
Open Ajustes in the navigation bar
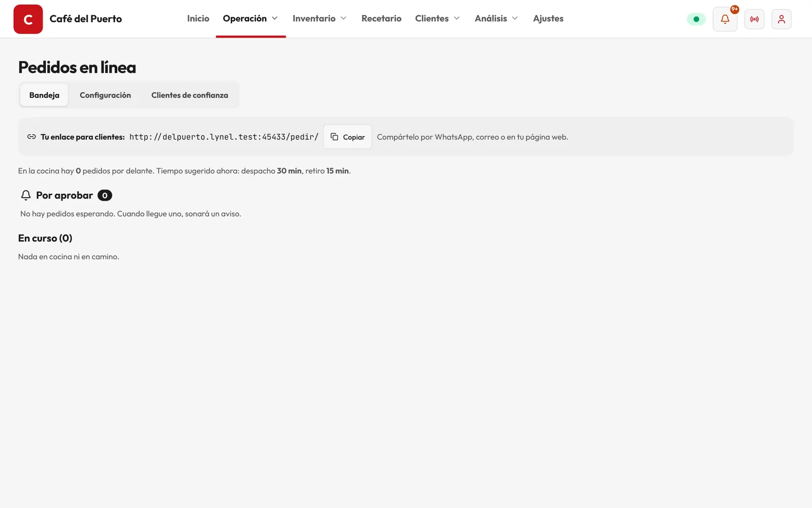pos(548,19)
